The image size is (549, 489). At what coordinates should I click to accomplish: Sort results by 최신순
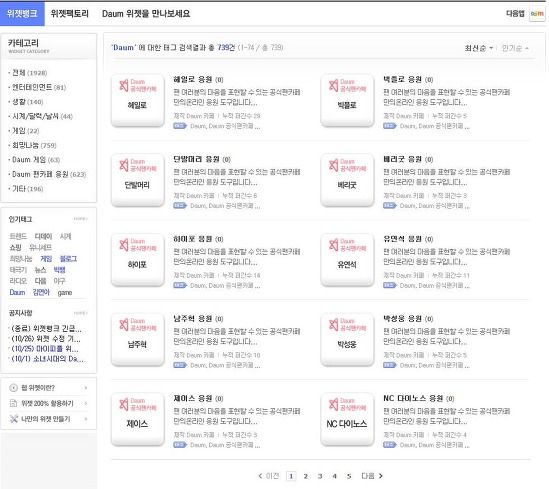coord(478,48)
